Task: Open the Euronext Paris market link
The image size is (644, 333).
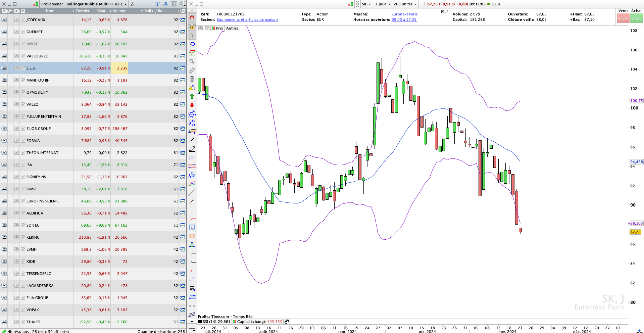Action: click(x=404, y=14)
